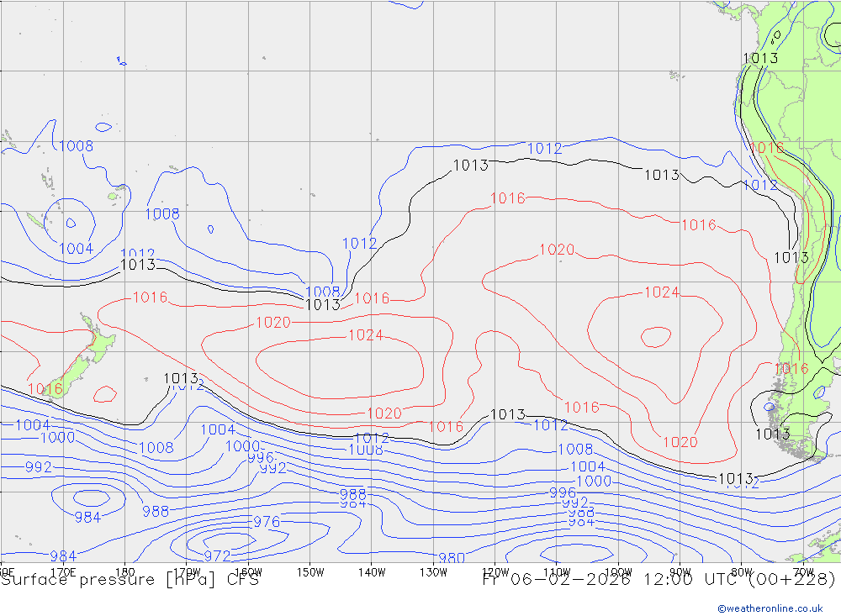This screenshot has height=616, width=841.
Task: Click the 170E longitude label
Action: click(x=63, y=572)
